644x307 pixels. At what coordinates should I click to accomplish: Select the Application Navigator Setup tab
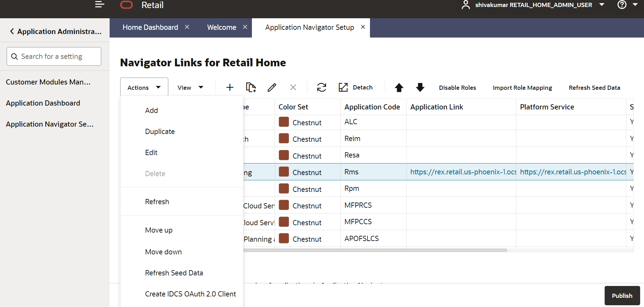coord(310,27)
